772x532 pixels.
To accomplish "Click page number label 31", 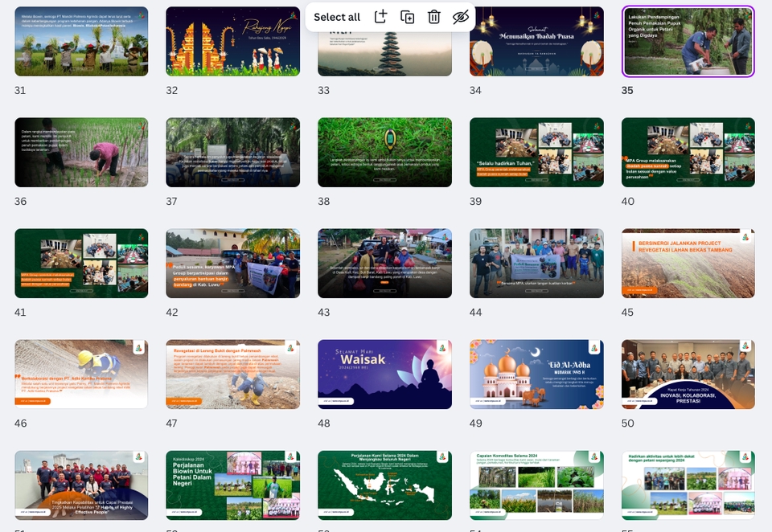I will 20,91.
